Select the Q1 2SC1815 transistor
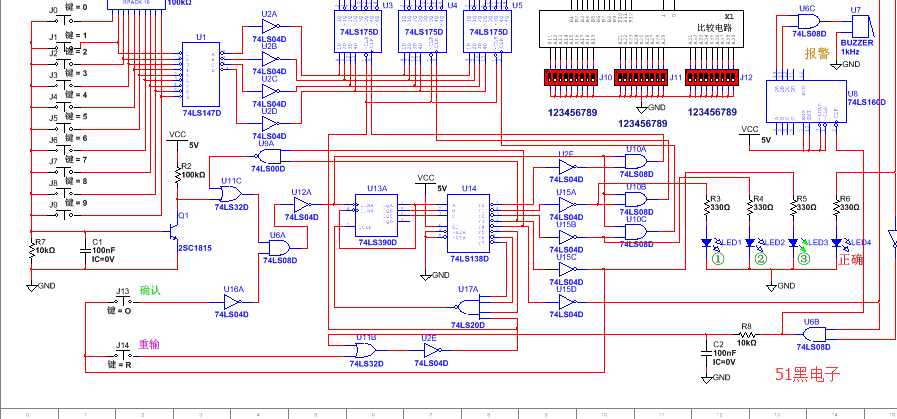The width and height of the screenshot is (897, 419). point(176,232)
